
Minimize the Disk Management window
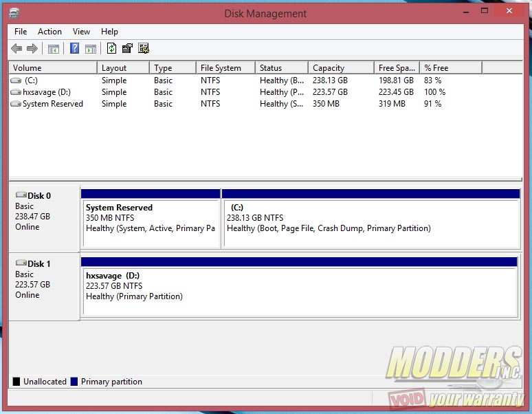click(x=466, y=12)
